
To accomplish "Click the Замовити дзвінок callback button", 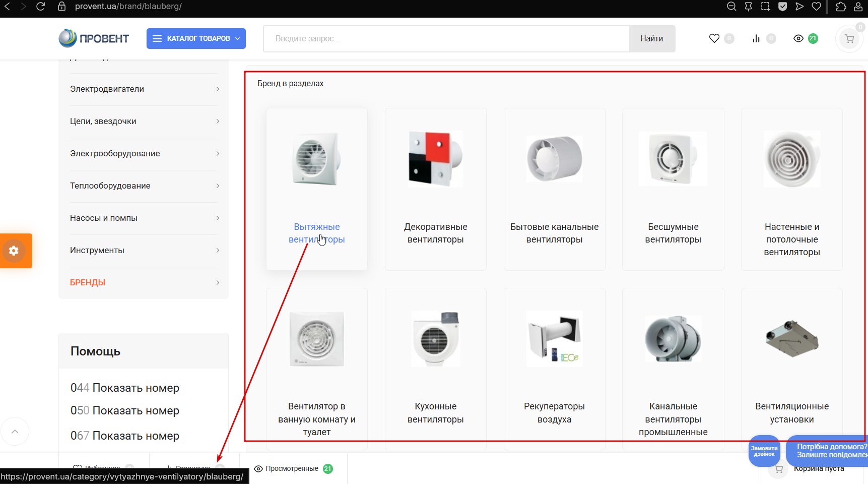I will (764, 451).
